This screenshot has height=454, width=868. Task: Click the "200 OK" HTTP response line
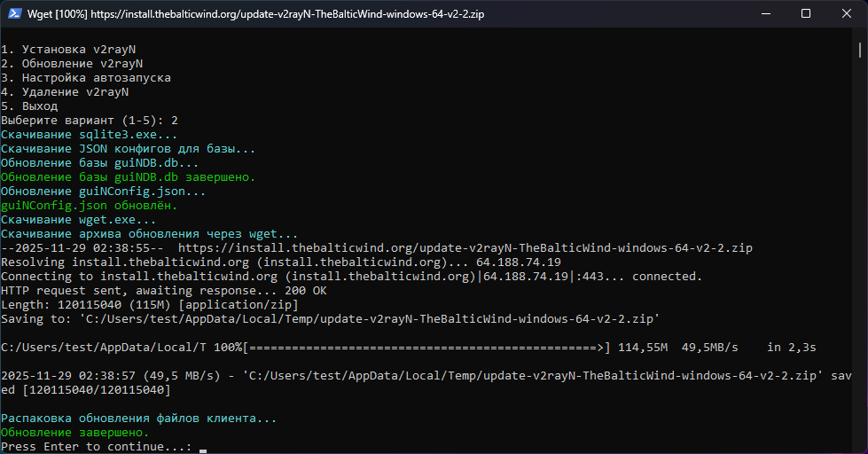point(163,291)
